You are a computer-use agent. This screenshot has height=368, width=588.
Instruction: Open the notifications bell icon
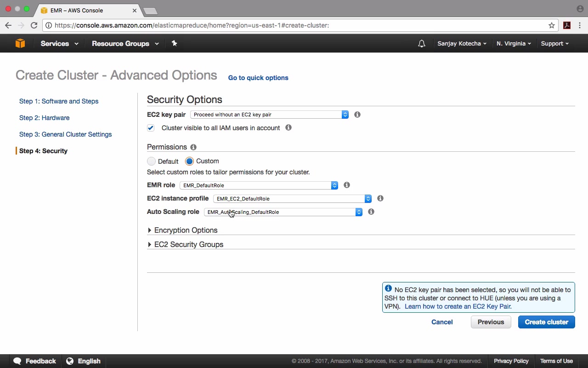tap(421, 44)
